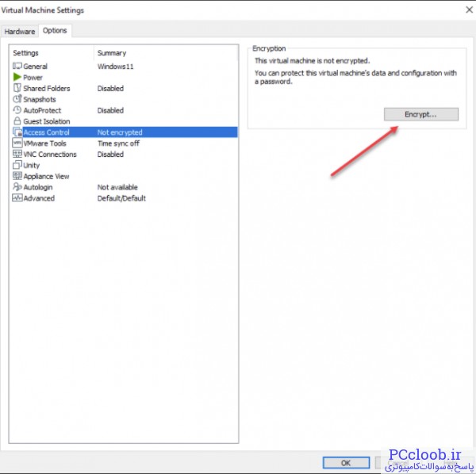Select VMware Tools in settings list
The image size is (476, 474).
pyautogui.click(x=124, y=143)
